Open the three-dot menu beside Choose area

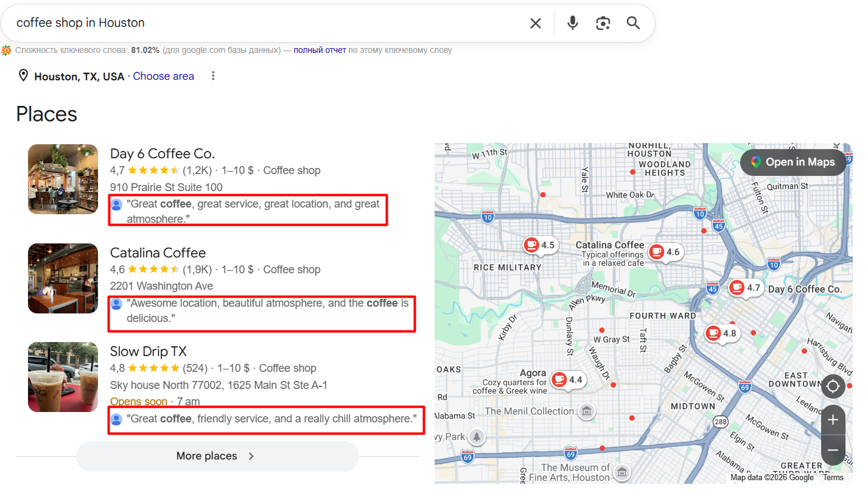[x=213, y=76]
